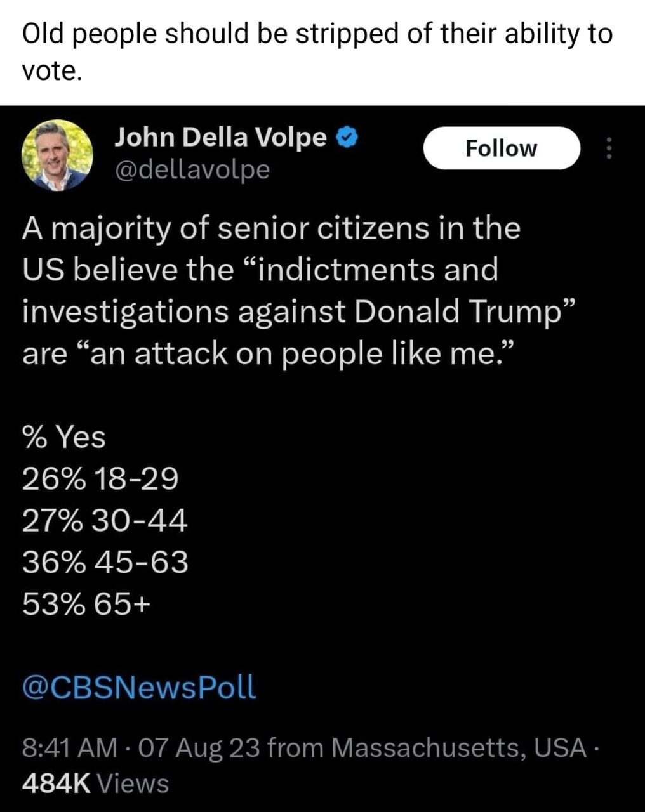
Task: Click the words 'Donald Trump' in the tweet
Action: tap(457, 311)
